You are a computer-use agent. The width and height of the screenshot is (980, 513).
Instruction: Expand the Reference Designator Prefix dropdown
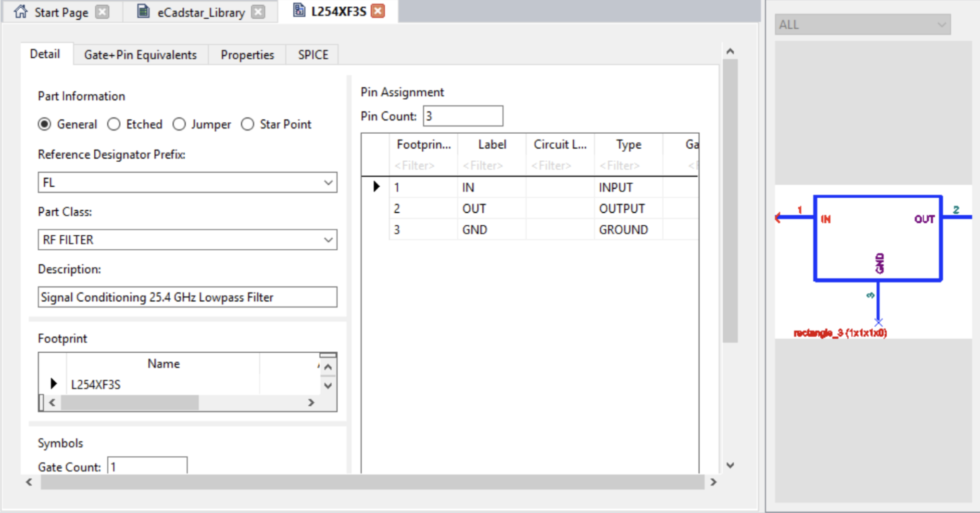(x=328, y=183)
